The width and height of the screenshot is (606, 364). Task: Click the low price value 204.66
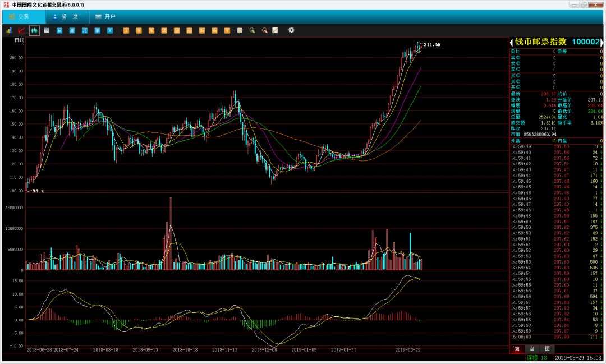[595, 111]
